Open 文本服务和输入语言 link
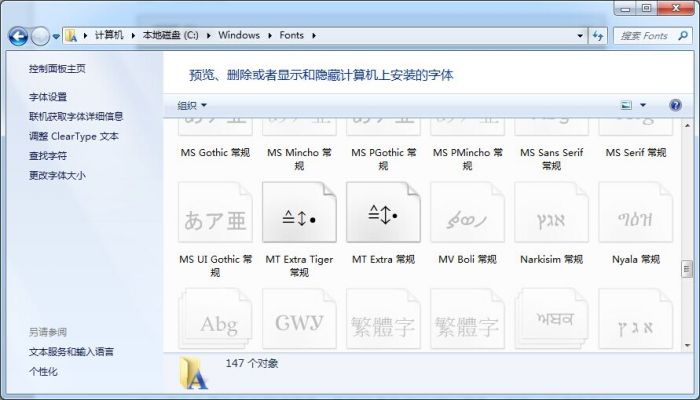Image resolution: width=700 pixels, height=400 pixels. 71,352
